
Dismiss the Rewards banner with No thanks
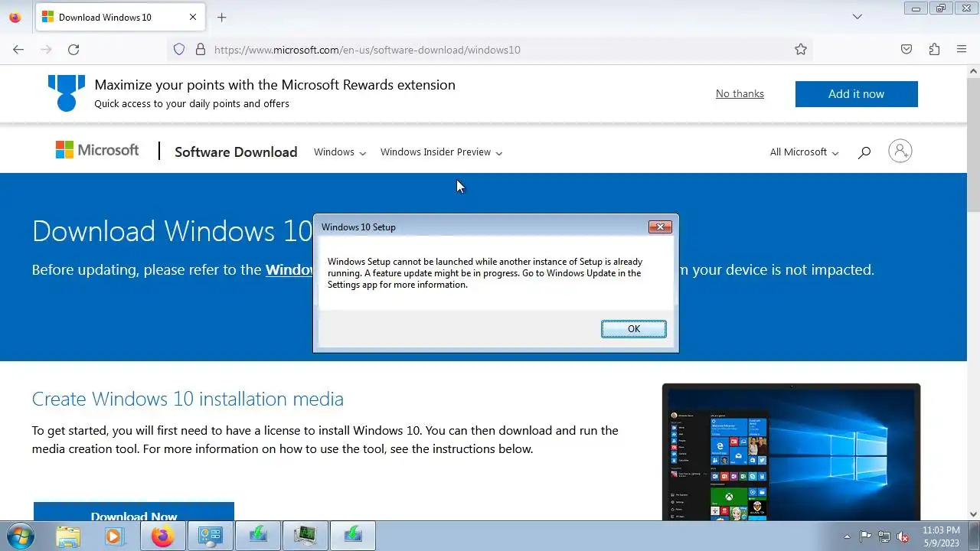740,93
